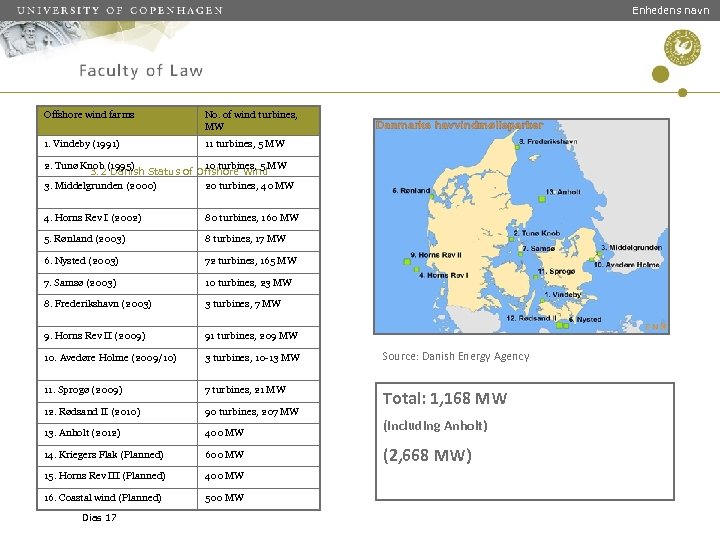Click the '7 turbines, 21 MW' cell
The width and height of the screenshot is (720, 540).
(259, 391)
